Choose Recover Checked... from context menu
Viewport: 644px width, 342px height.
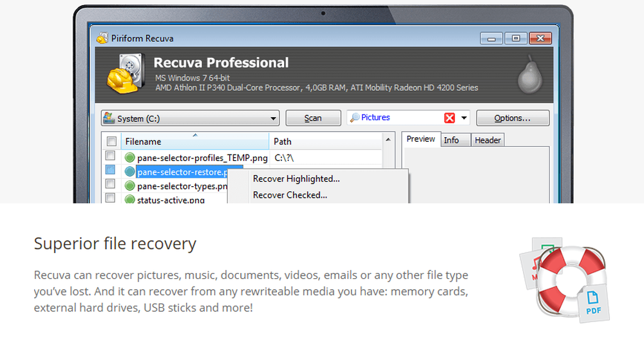[290, 195]
